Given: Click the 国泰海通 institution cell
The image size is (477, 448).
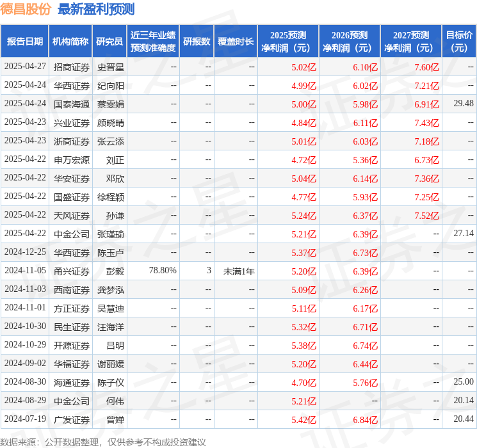Looking at the screenshot, I should pos(72,104).
